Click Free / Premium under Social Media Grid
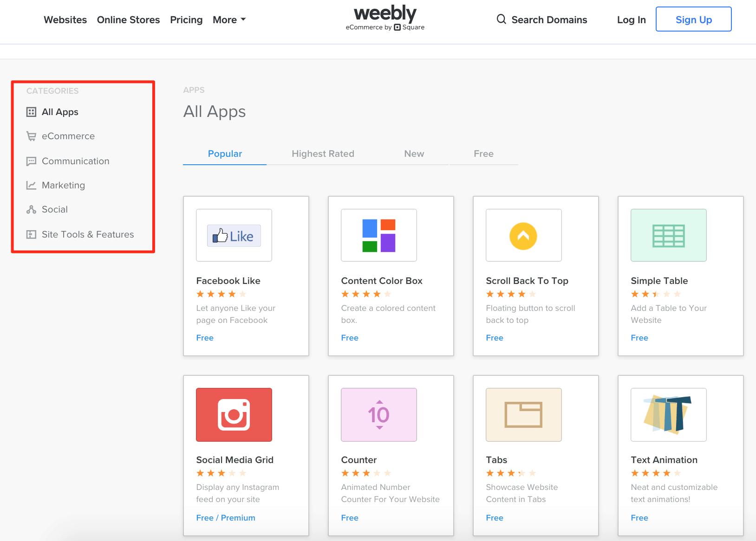This screenshot has width=756, height=541. click(226, 518)
